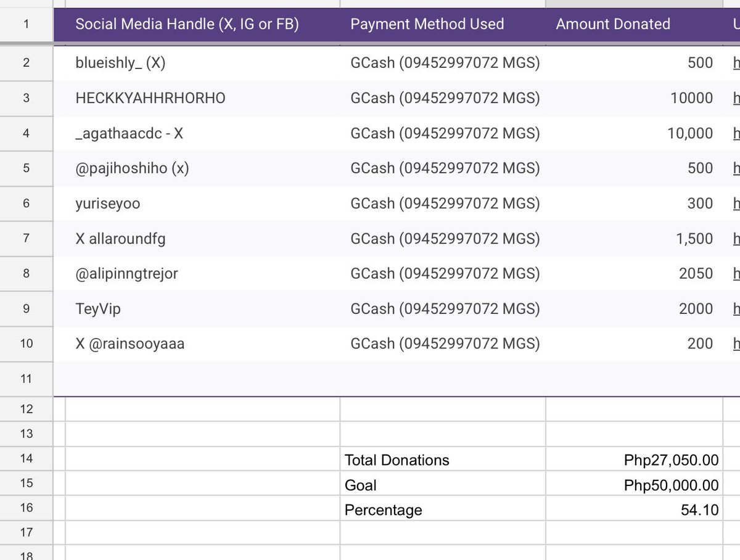Select row header 5
The width and height of the screenshot is (740, 560).
(x=27, y=168)
